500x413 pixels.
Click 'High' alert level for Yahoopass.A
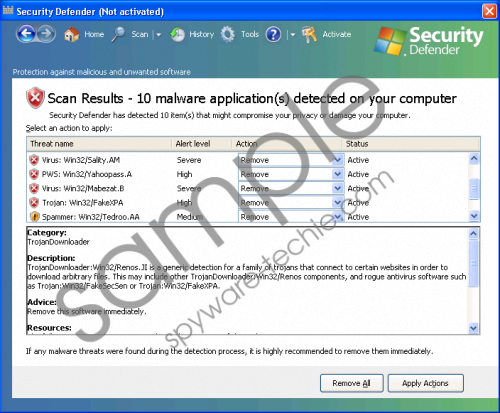[184, 174]
